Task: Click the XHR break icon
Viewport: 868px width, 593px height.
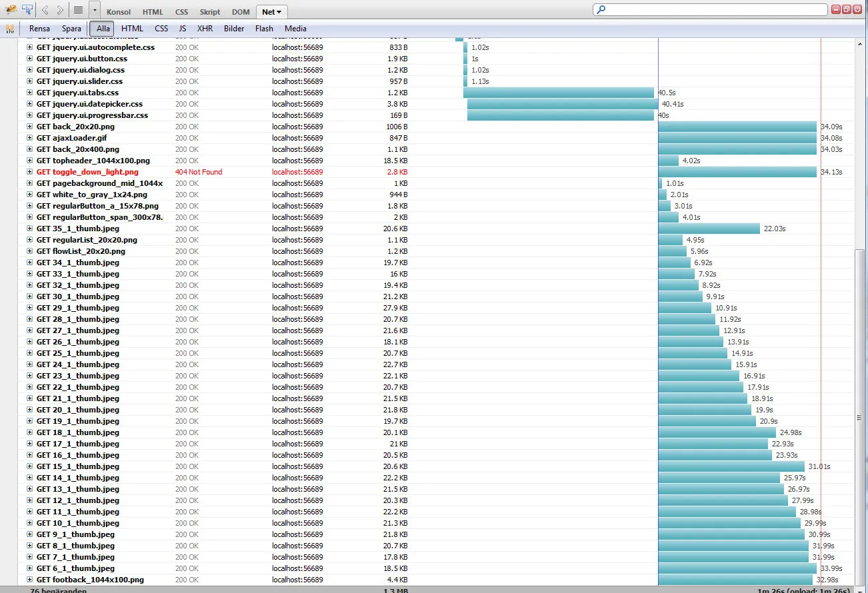Action: pyautogui.click(x=10, y=29)
